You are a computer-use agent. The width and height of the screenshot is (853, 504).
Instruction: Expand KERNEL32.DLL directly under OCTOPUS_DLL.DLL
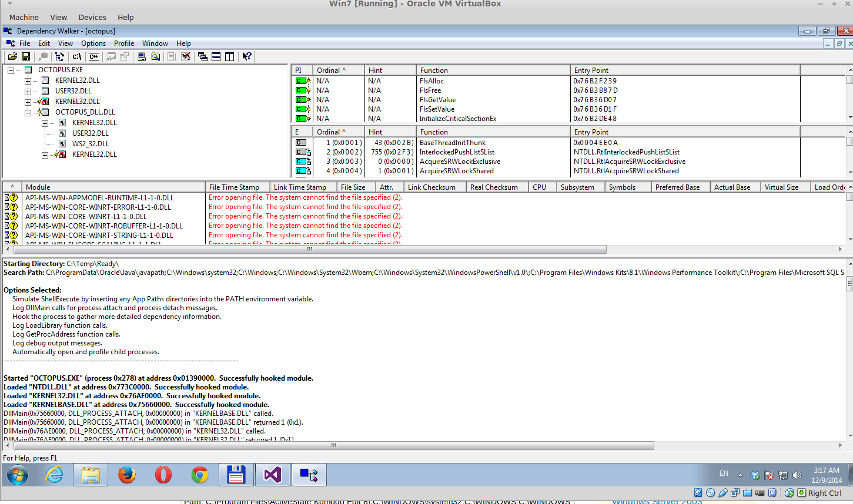tap(45, 123)
